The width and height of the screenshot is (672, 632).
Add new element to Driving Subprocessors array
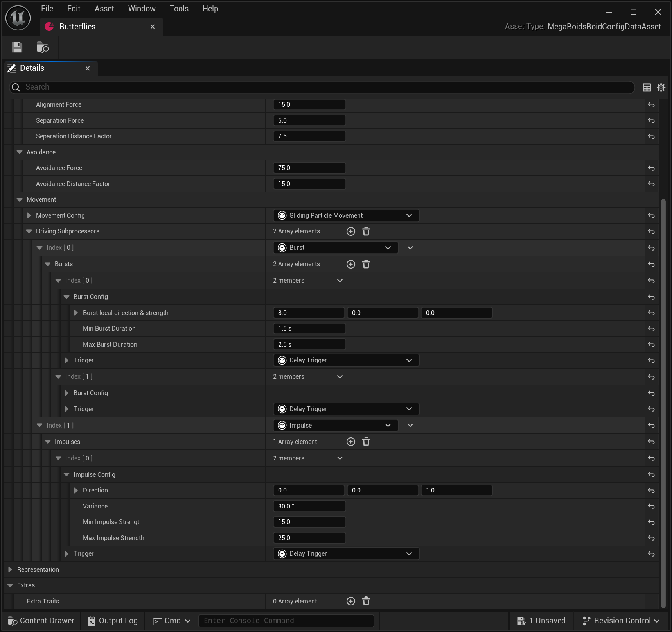coord(350,231)
